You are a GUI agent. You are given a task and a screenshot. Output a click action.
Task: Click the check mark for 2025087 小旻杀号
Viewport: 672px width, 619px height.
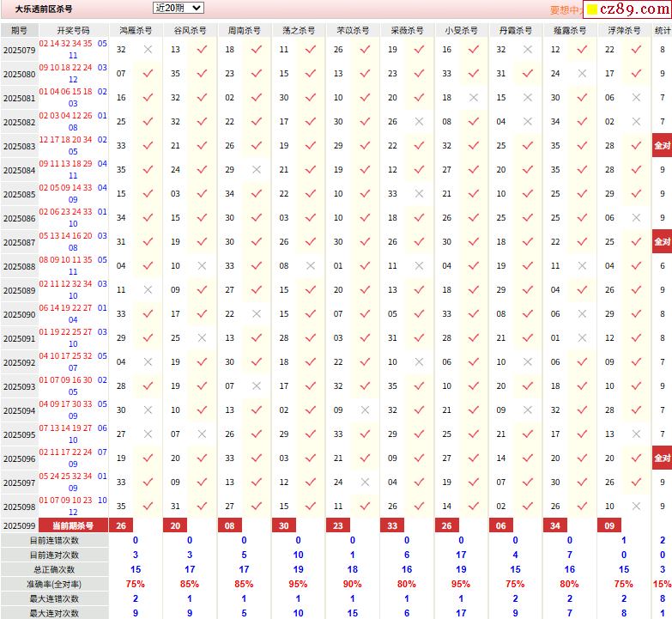pyautogui.click(x=474, y=242)
